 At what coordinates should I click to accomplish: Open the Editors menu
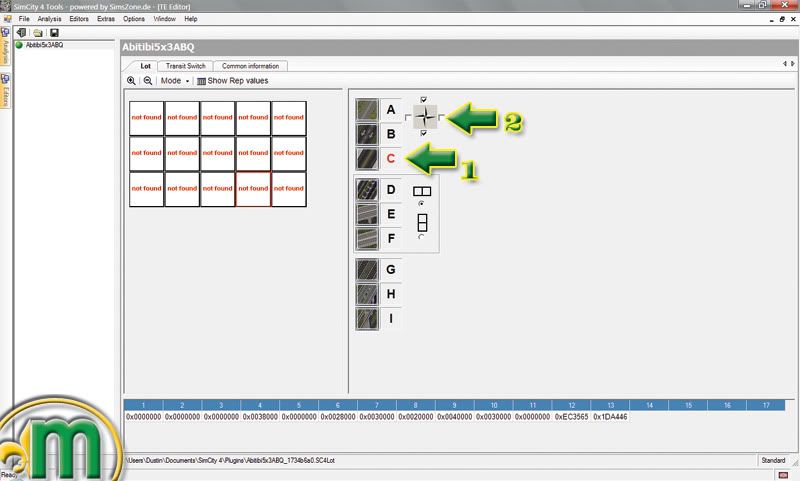[x=79, y=19]
